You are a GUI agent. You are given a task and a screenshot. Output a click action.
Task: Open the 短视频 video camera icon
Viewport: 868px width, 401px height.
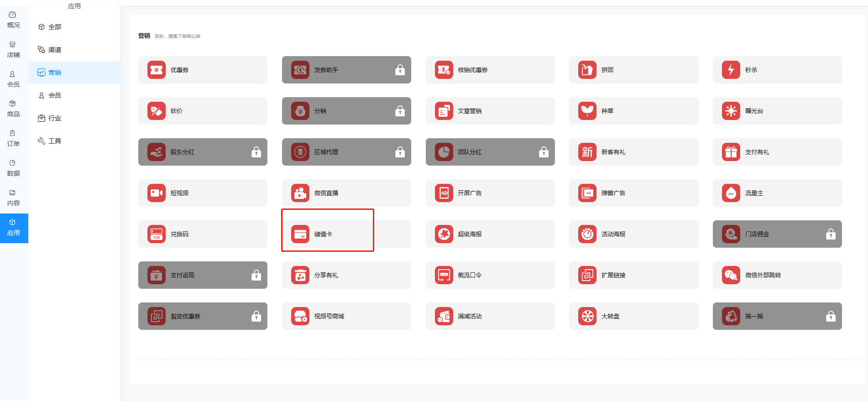tap(157, 193)
